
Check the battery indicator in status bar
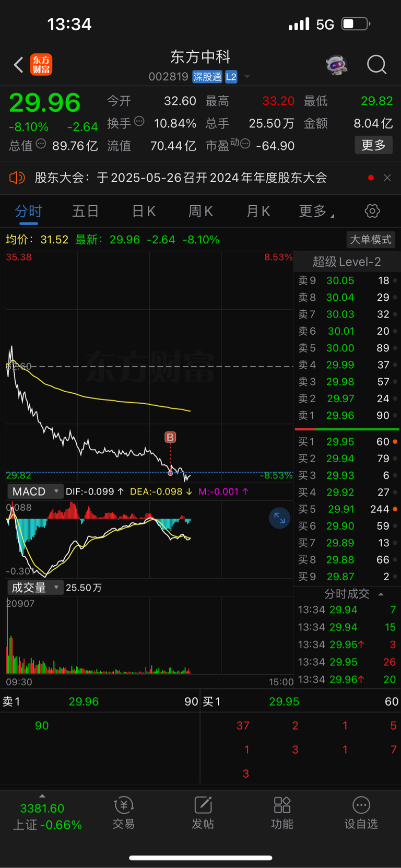(356, 24)
